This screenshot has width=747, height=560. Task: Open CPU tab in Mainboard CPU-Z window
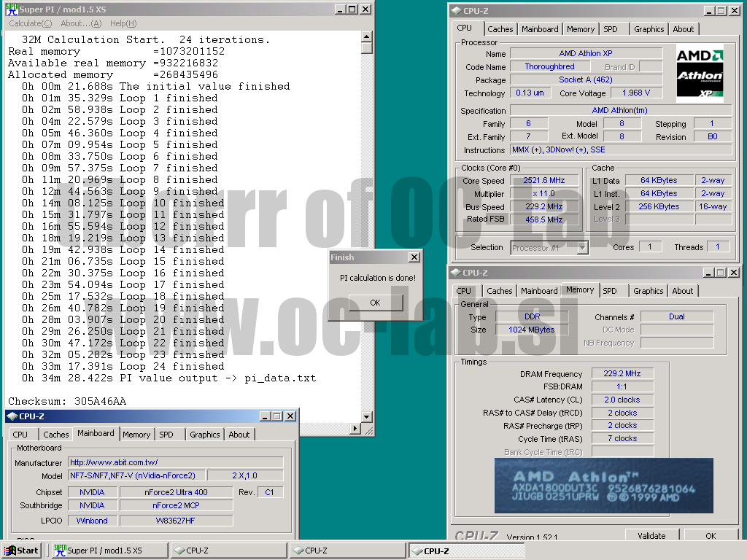click(x=20, y=435)
